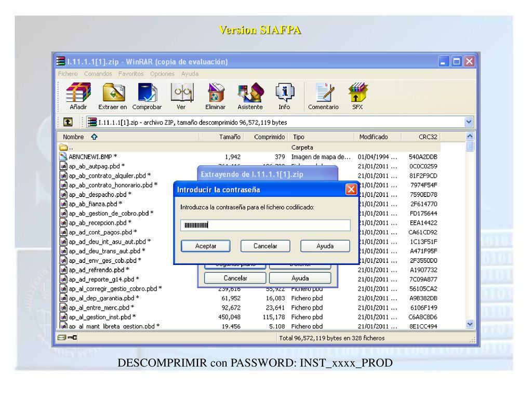Viewport: 532px width, 399px height.
Task: Click the ap_al_entre_merc.pbd file icon
Action: pos(63,308)
